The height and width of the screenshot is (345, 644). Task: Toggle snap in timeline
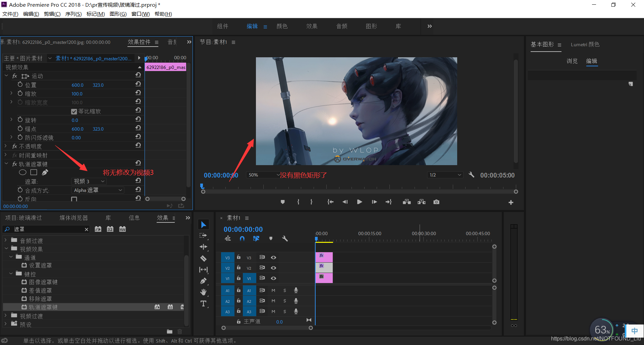click(x=242, y=238)
